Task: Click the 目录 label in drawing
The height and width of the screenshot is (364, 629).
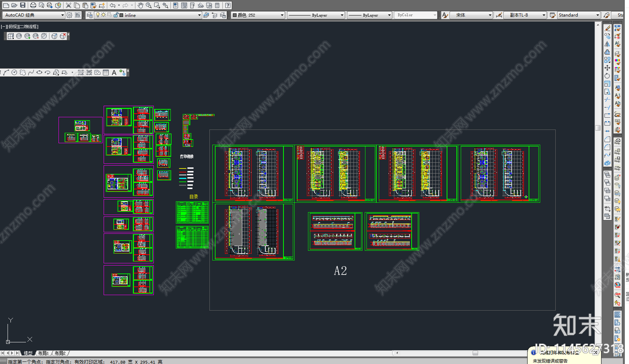Action: (194, 197)
